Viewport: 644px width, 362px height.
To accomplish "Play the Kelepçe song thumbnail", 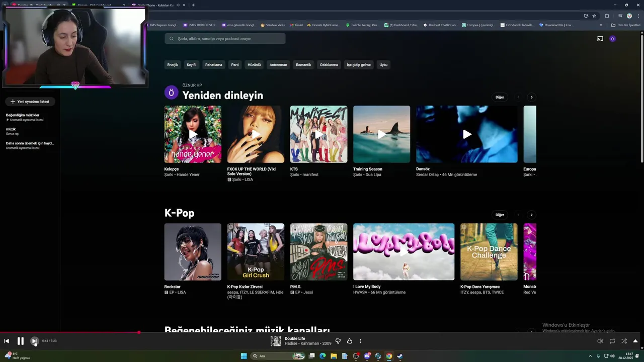I will pos(193,134).
